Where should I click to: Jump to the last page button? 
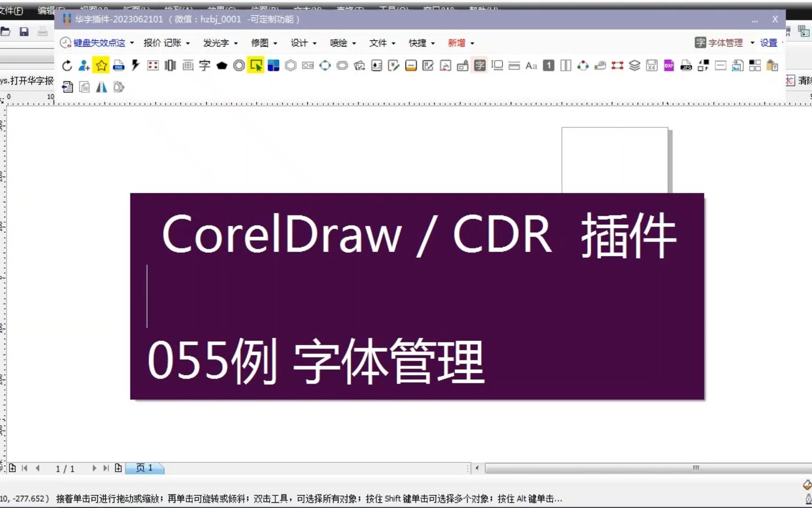106,468
